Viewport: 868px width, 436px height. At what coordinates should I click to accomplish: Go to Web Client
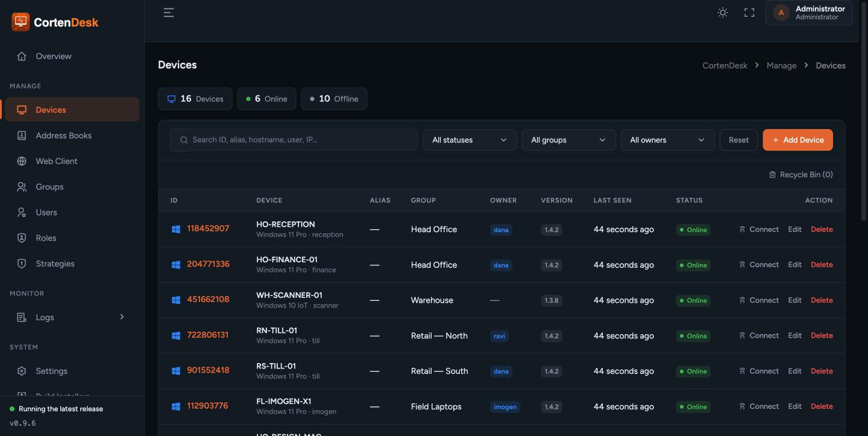tap(72, 161)
